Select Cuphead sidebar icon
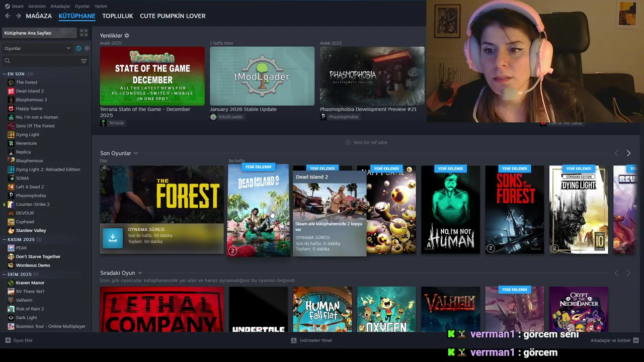Screen dimensions: 644x362 pyautogui.click(x=11, y=222)
